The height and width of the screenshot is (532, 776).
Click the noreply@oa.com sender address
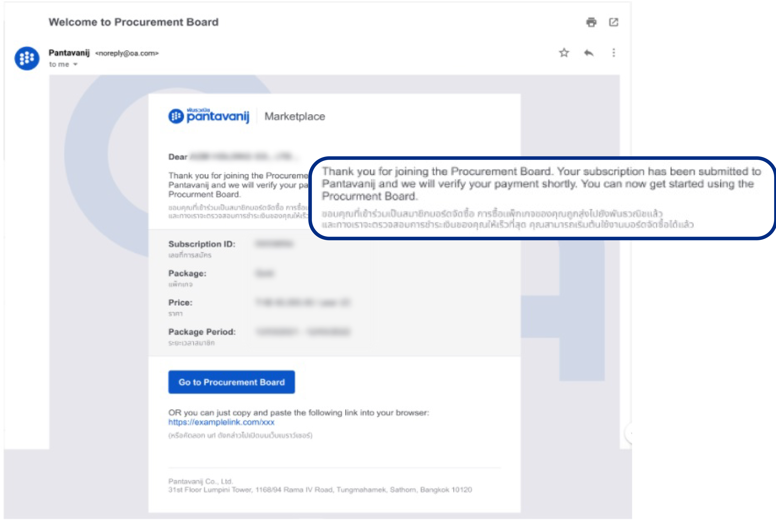click(x=127, y=53)
